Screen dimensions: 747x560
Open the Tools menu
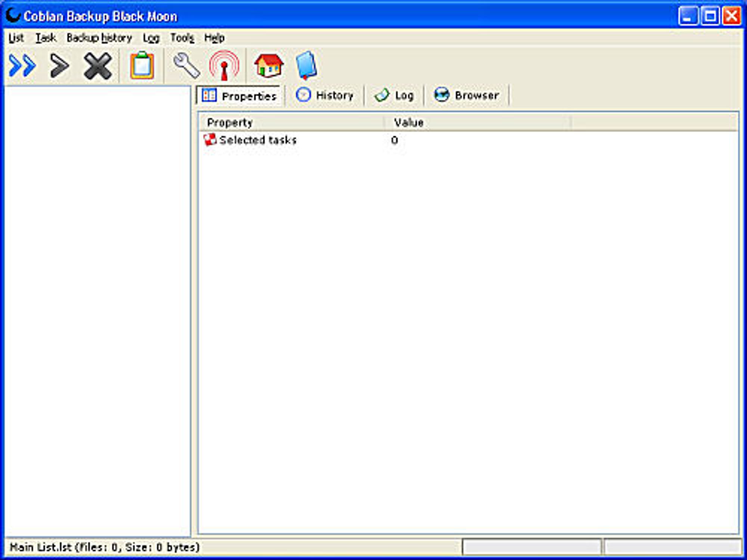coord(182,38)
